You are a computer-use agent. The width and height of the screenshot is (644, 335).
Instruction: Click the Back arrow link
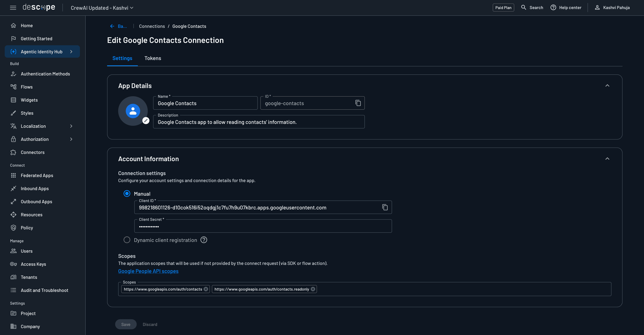coord(118,26)
